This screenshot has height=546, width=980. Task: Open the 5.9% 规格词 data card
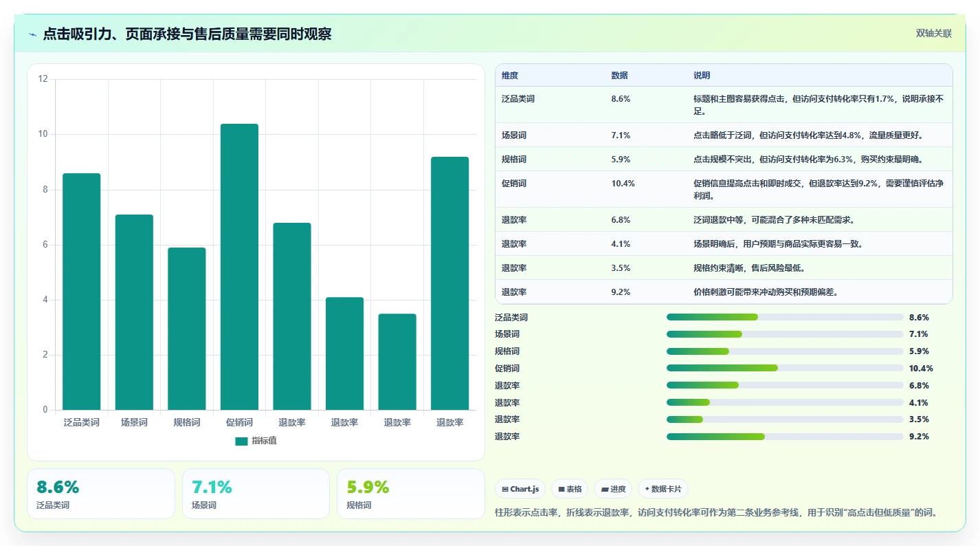click(411, 494)
